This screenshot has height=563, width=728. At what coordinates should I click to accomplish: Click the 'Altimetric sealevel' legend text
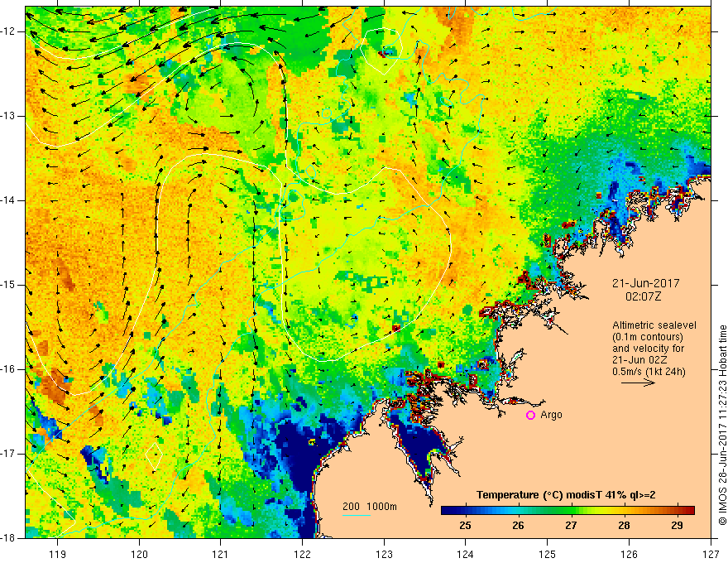pyautogui.click(x=654, y=325)
